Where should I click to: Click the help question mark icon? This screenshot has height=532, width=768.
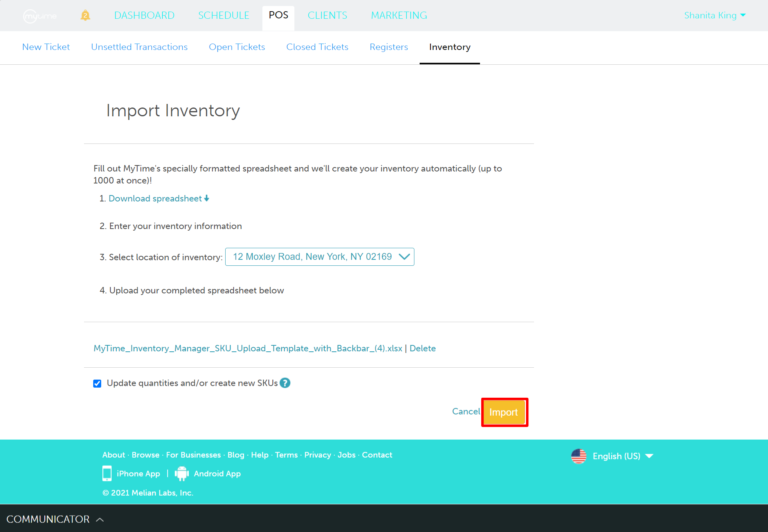[x=285, y=383]
